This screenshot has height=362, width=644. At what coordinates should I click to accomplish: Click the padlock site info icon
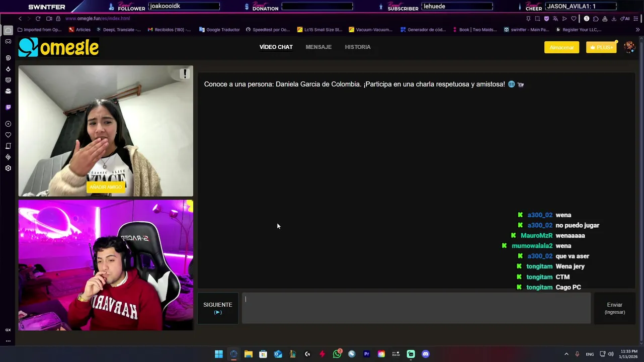tap(58, 19)
